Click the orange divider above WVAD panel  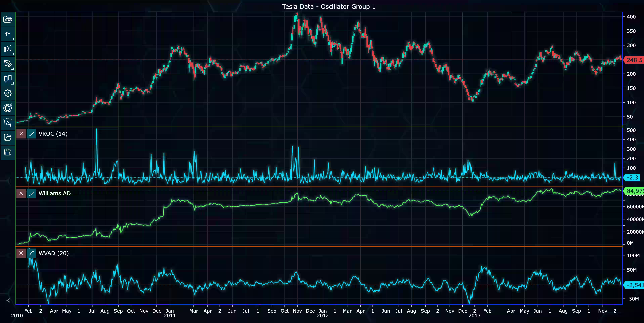[x=319, y=247]
